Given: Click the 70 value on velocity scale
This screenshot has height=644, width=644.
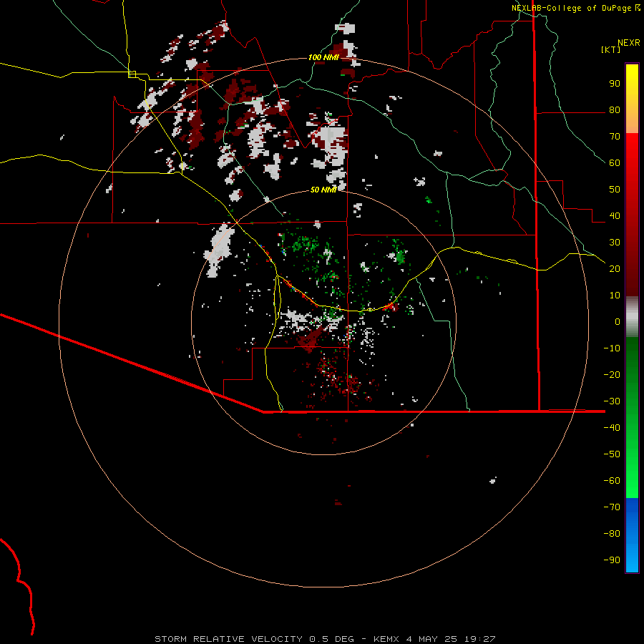Looking at the screenshot, I should [x=615, y=137].
